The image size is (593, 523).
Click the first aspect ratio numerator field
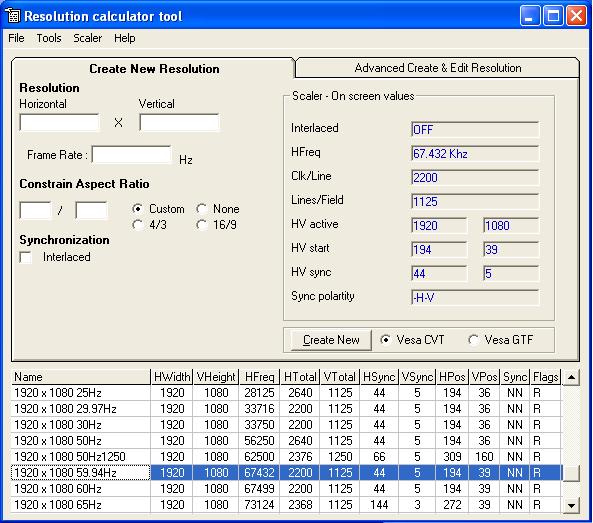(35, 210)
